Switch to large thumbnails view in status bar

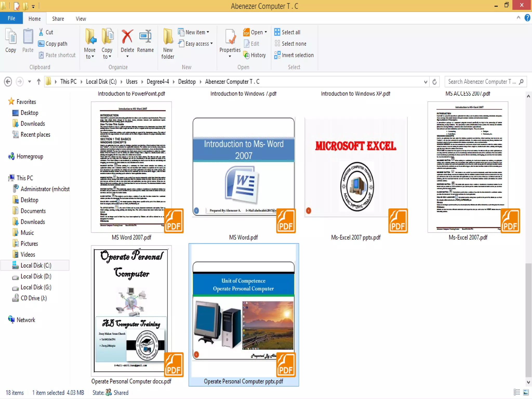pyautogui.click(x=526, y=392)
